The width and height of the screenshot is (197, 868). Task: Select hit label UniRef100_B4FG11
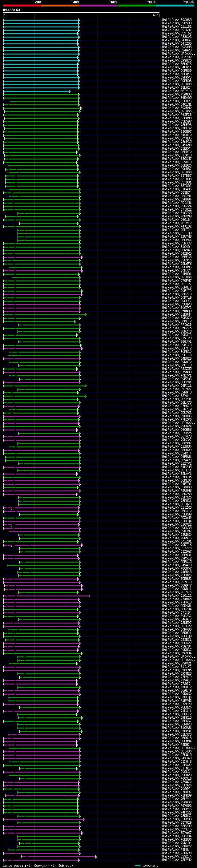point(177,67)
